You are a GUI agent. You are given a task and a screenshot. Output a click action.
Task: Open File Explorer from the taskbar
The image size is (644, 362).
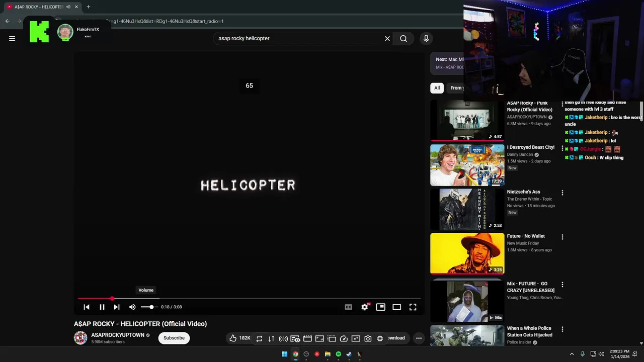[x=328, y=354]
